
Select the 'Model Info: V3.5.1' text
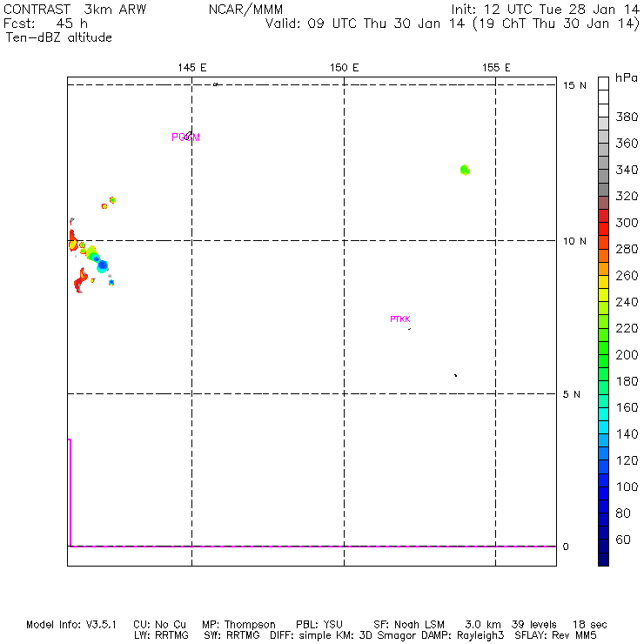(x=71, y=625)
